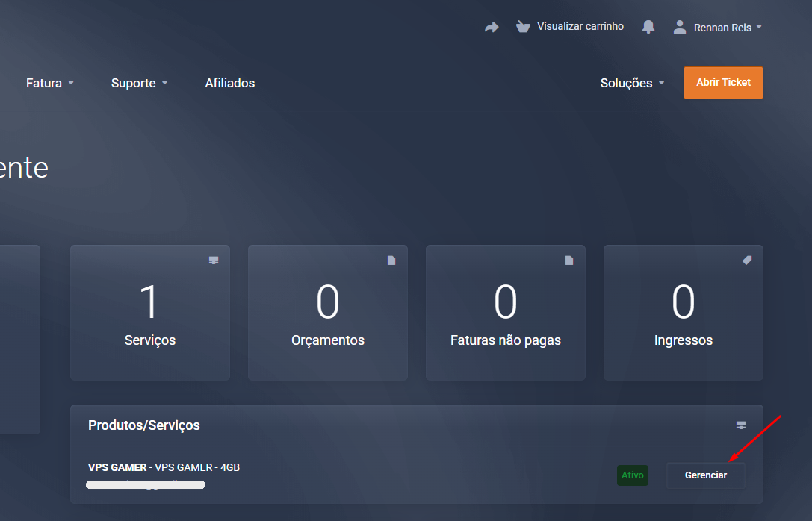Expand the Fatura dropdown menu
The image size is (812, 521).
[50, 83]
